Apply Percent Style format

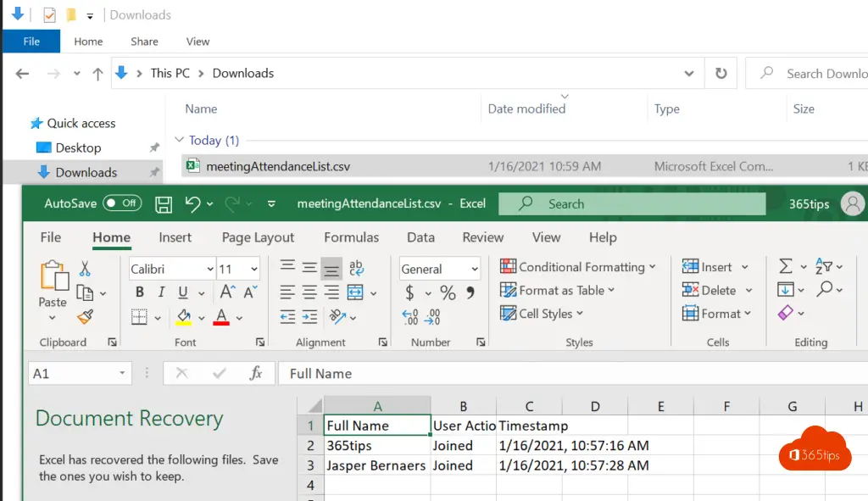coord(448,292)
